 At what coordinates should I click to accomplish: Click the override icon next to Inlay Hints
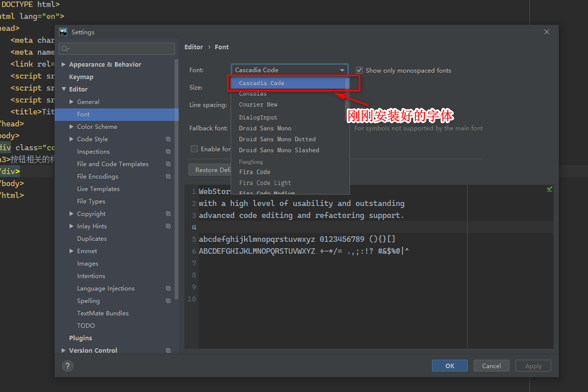168,226
